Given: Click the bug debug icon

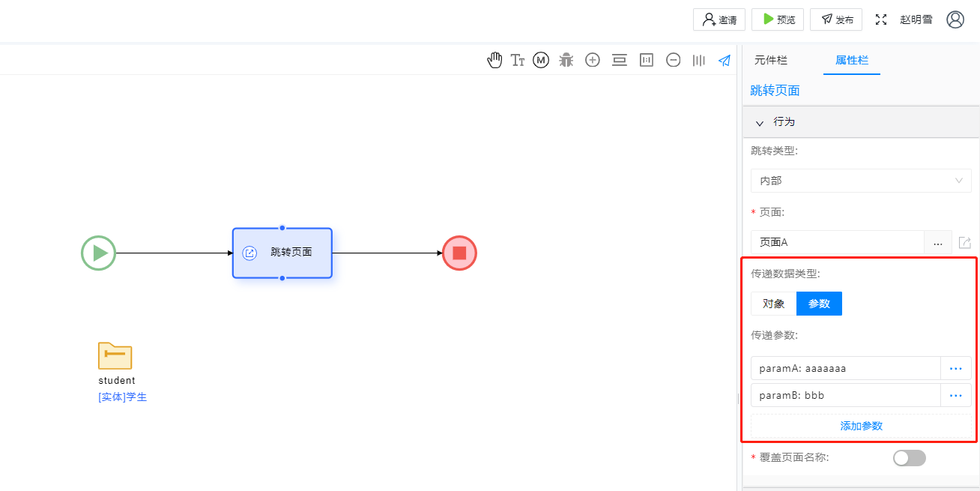Looking at the screenshot, I should (x=566, y=61).
